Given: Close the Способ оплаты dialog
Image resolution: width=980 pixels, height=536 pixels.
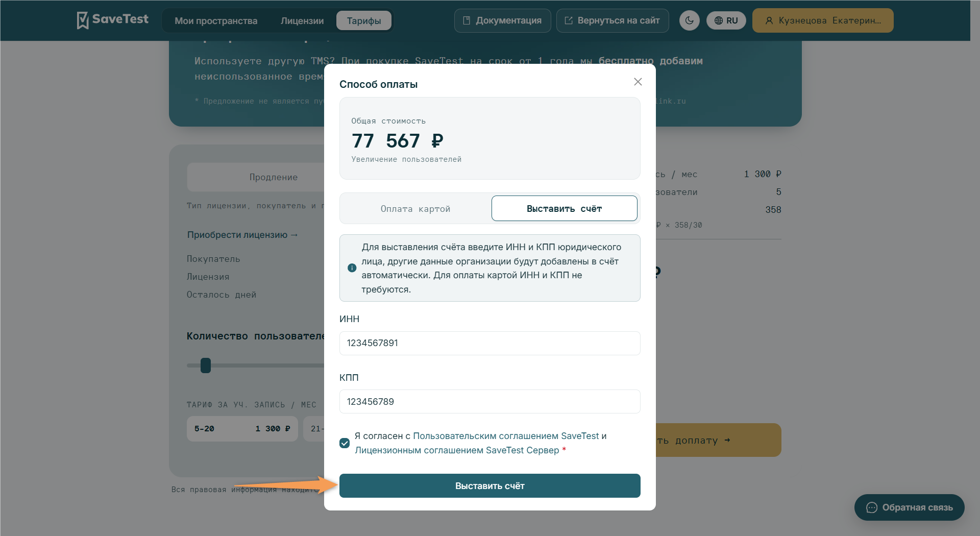Looking at the screenshot, I should pyautogui.click(x=638, y=82).
